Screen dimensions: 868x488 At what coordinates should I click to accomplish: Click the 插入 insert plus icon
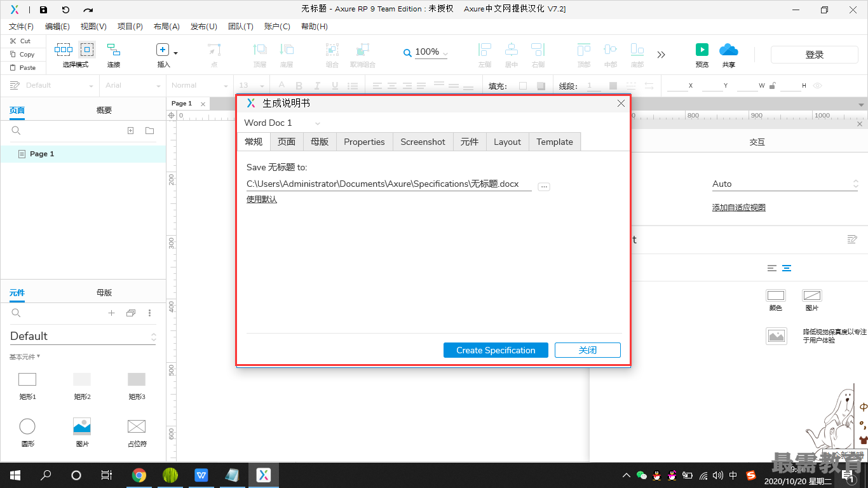(163, 50)
